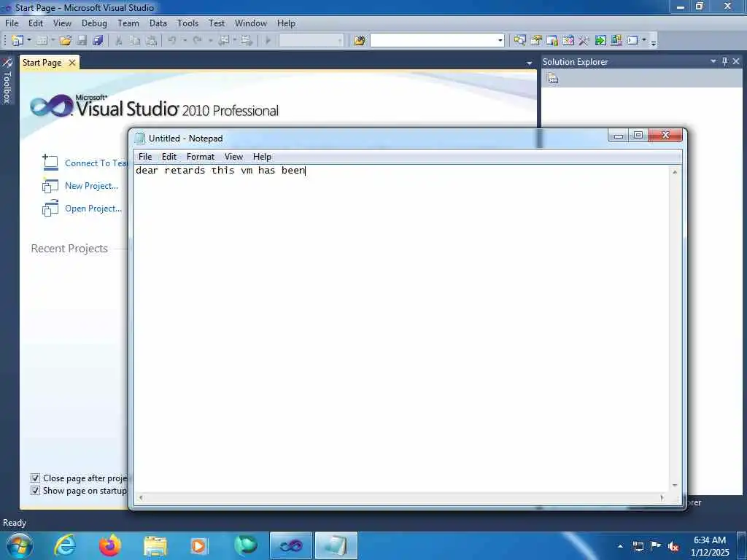
Task: Expand the Redo history dropdown arrow
Action: coord(210,41)
